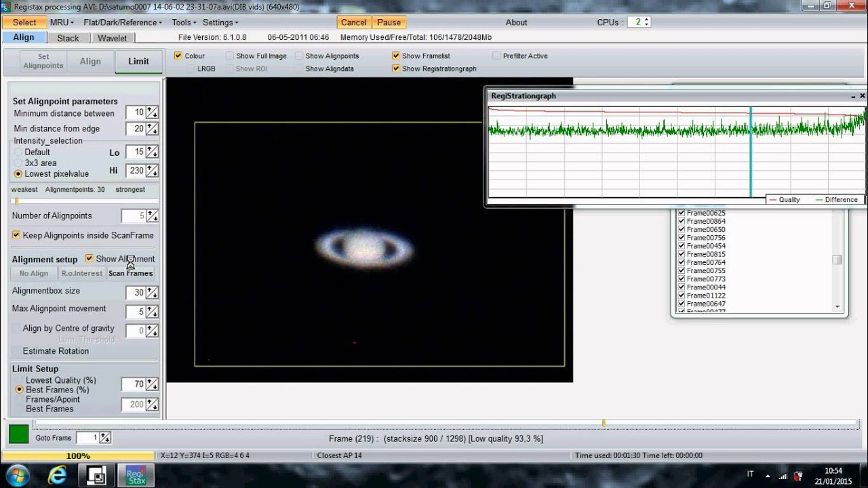Enable the Show Alignpoints checkbox
Image resolution: width=868 pixels, height=488 pixels.
(299, 56)
